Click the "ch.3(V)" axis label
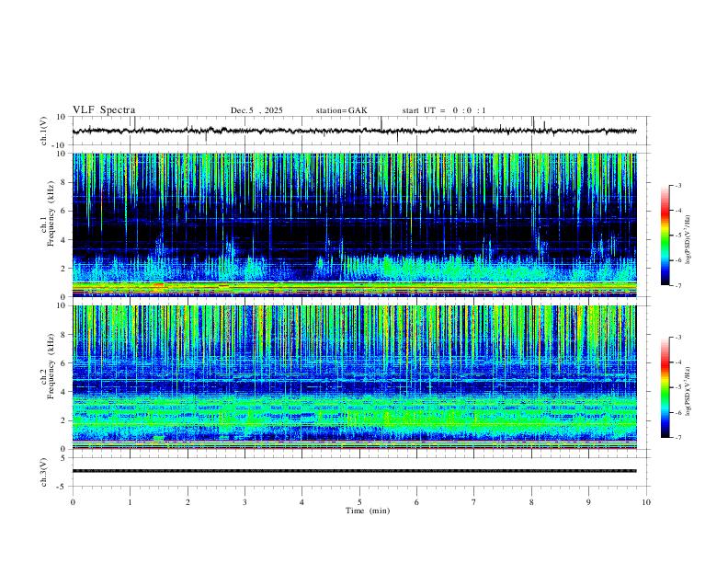 [44, 472]
